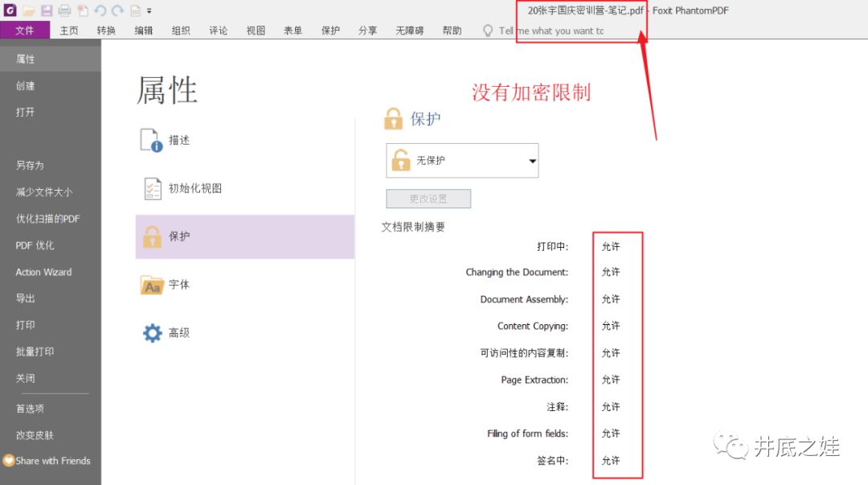Click the 允许 value beside 打印中

coord(611,247)
